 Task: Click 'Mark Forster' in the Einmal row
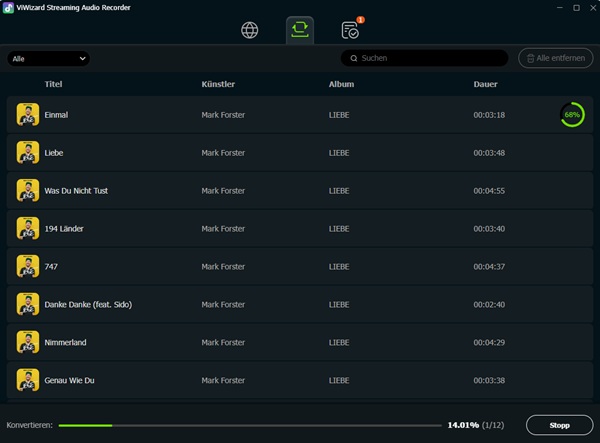pos(223,115)
